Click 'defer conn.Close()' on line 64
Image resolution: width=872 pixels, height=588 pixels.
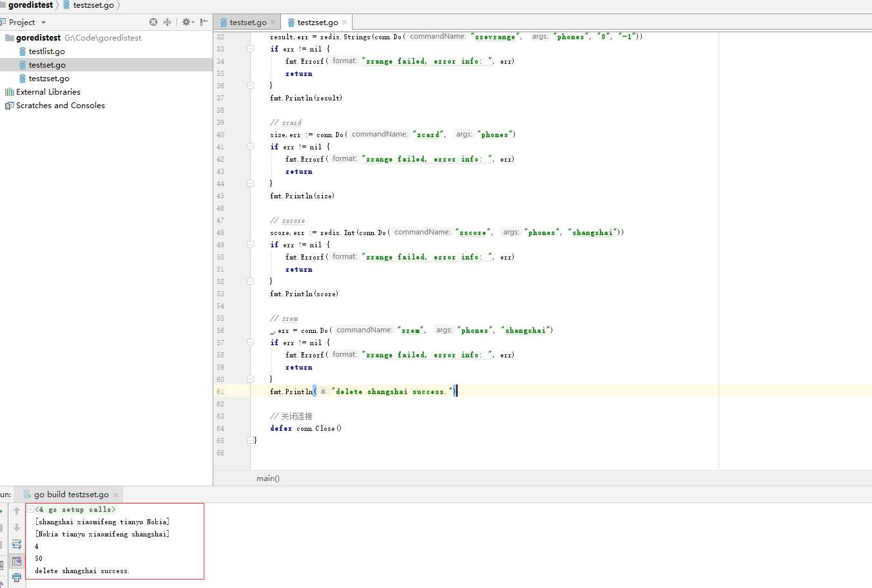coord(306,428)
